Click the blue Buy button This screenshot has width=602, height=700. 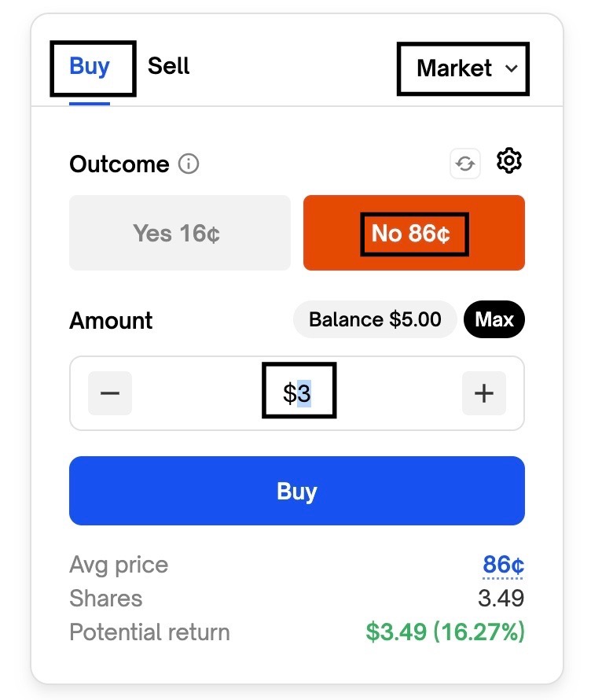pos(296,491)
